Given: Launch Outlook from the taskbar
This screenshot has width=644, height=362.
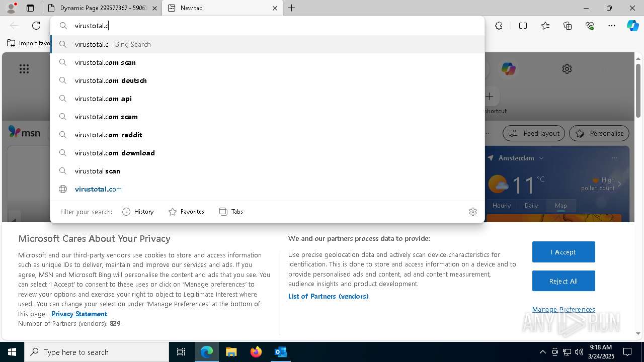Looking at the screenshot, I should [x=280, y=352].
